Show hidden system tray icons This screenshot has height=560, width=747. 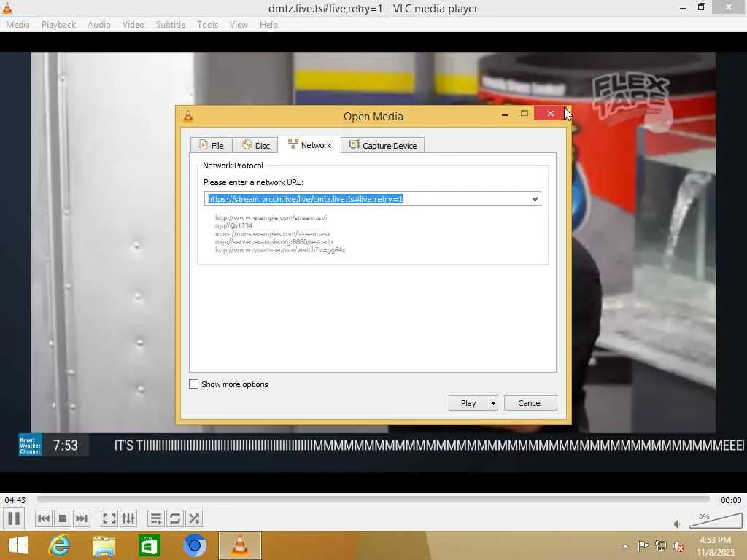pyautogui.click(x=625, y=545)
